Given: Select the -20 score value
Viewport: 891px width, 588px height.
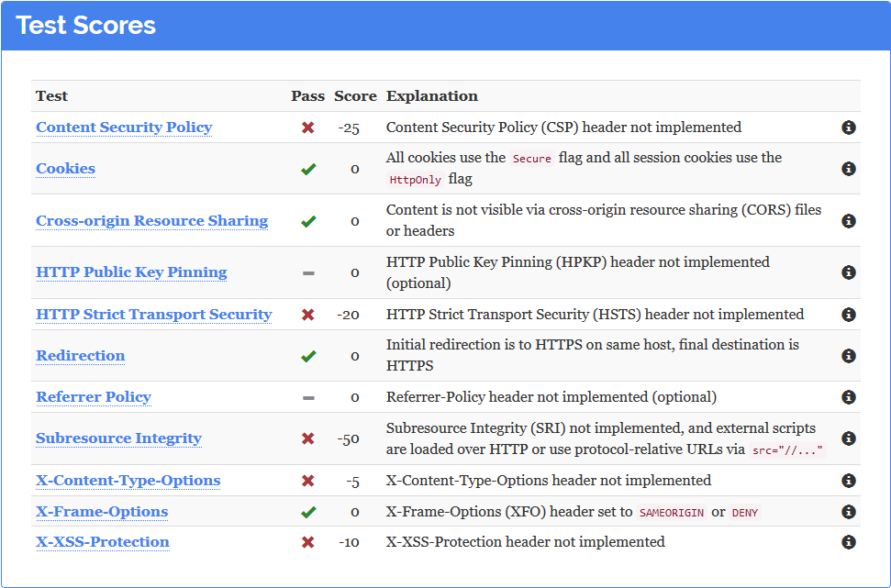Looking at the screenshot, I should coord(348,315).
